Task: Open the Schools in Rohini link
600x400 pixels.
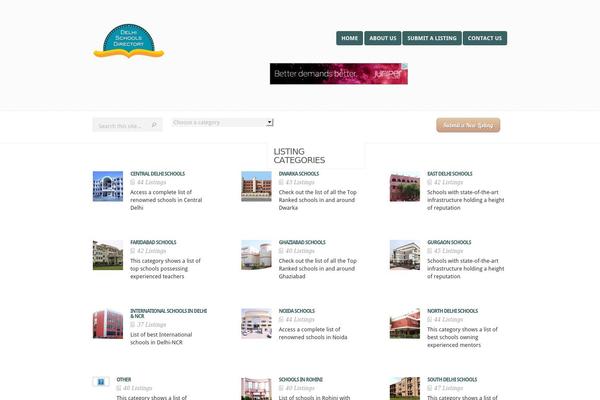Action: [x=301, y=380]
